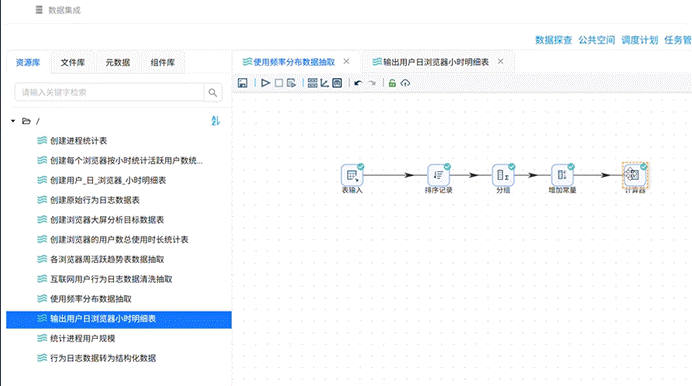The image size is (692, 386).
Task: Select 统计进程用户规模 in resource tree
Action: coord(83,338)
